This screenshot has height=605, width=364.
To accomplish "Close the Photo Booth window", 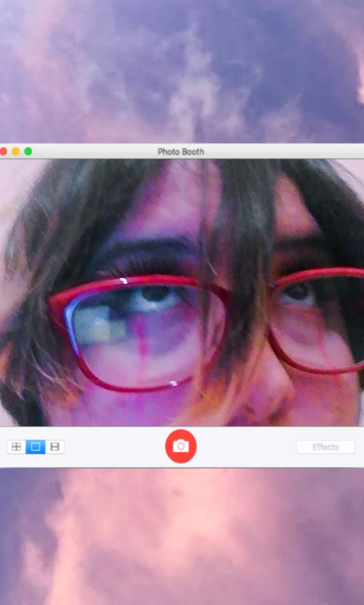I will point(3,151).
